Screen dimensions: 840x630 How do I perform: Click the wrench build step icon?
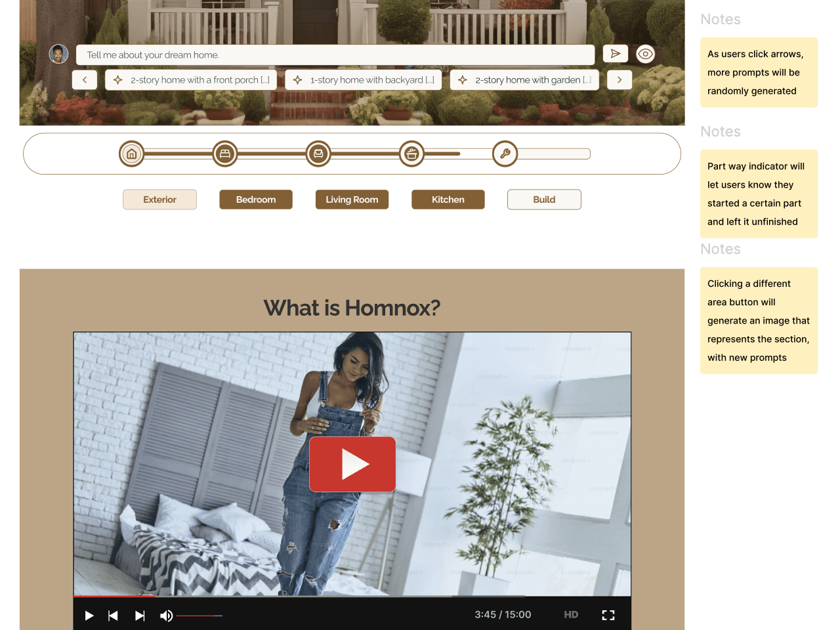point(505,154)
